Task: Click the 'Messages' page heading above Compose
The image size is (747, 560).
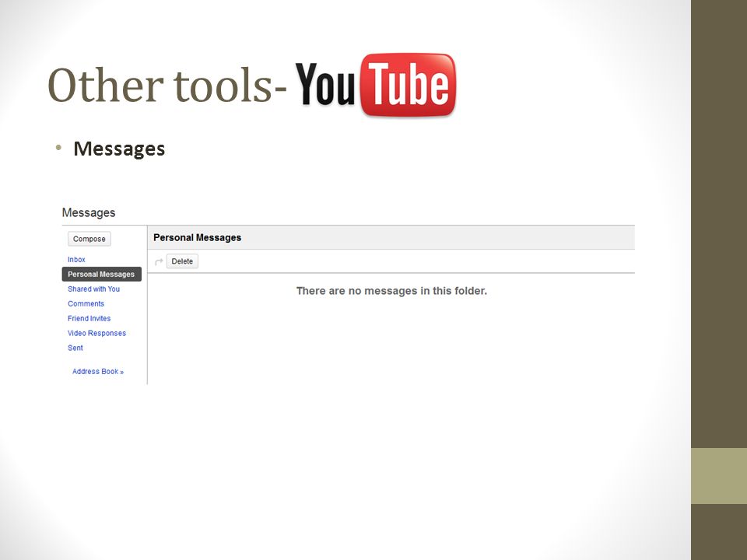Action: tap(89, 213)
